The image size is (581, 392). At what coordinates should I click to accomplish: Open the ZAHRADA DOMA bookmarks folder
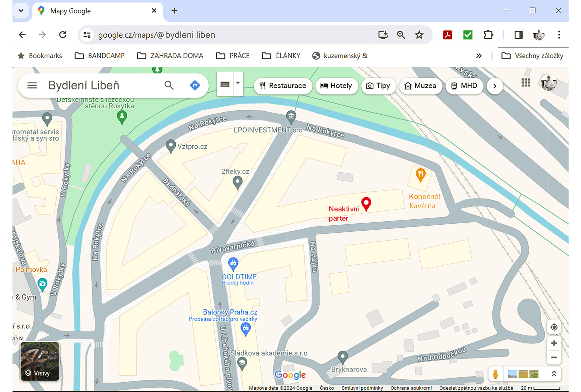(170, 56)
